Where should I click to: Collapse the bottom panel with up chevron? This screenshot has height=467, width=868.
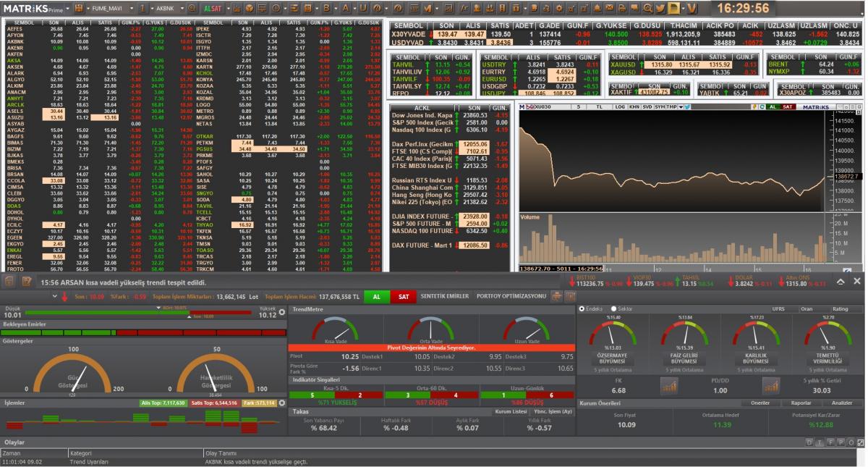pos(841,281)
